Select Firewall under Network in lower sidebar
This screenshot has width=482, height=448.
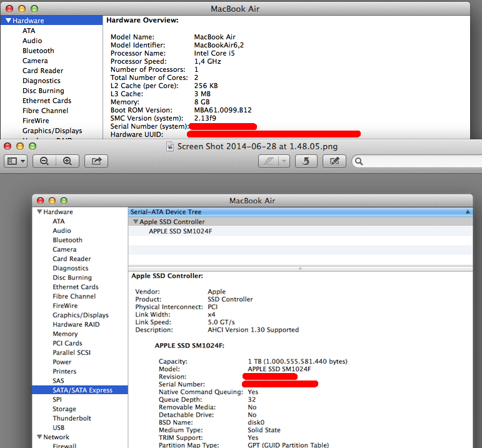point(64,446)
